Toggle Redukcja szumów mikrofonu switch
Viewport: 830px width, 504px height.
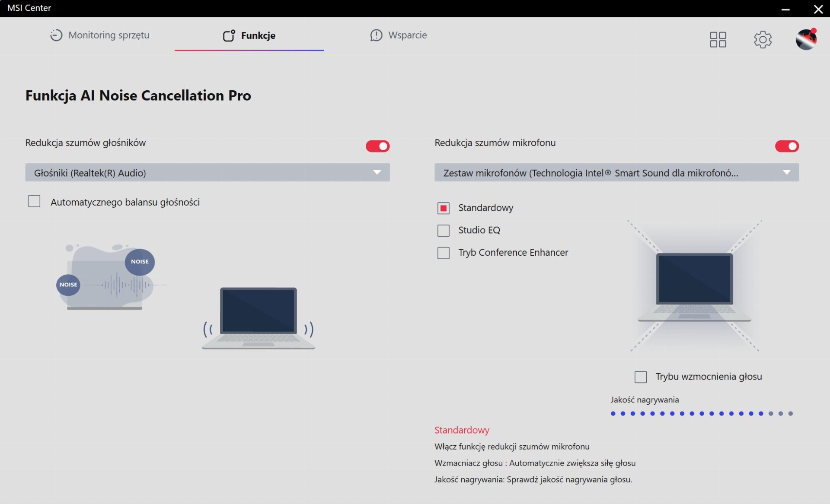pos(787,146)
